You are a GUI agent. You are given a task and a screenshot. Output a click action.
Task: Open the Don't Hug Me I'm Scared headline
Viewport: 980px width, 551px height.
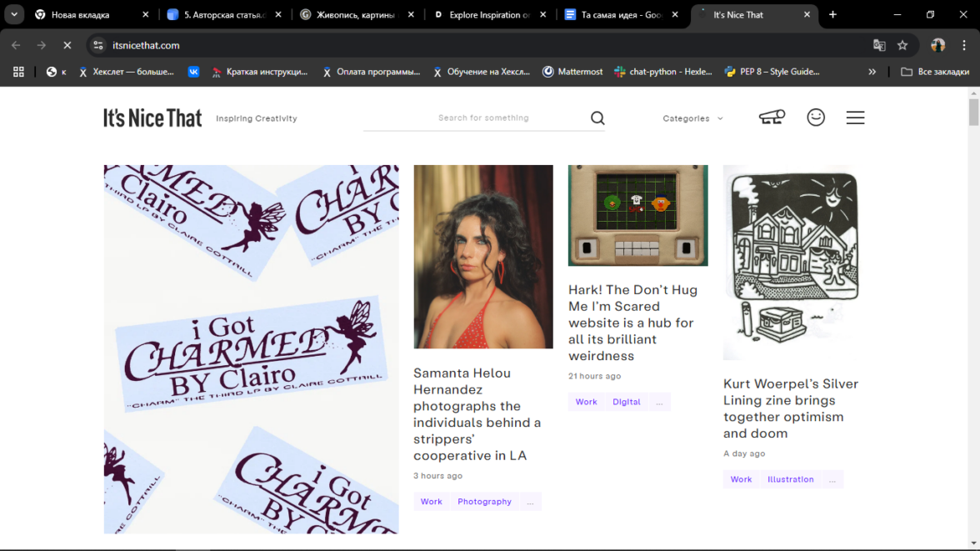(x=632, y=323)
